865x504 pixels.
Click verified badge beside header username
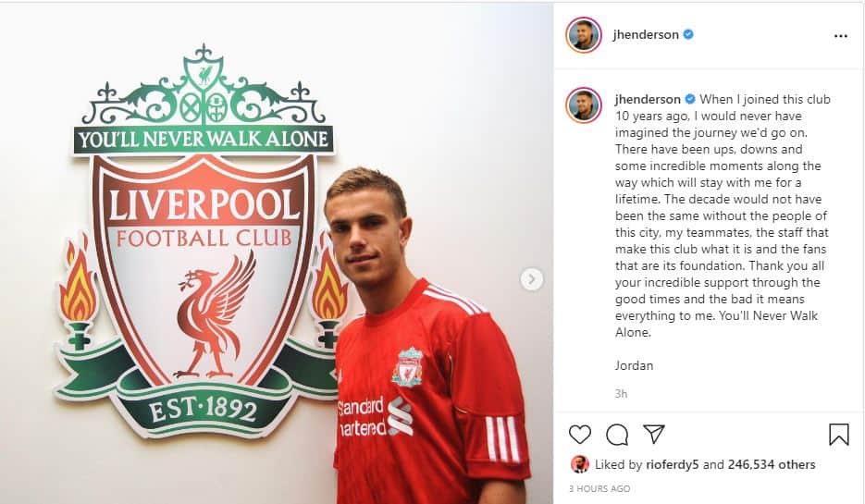(x=688, y=34)
